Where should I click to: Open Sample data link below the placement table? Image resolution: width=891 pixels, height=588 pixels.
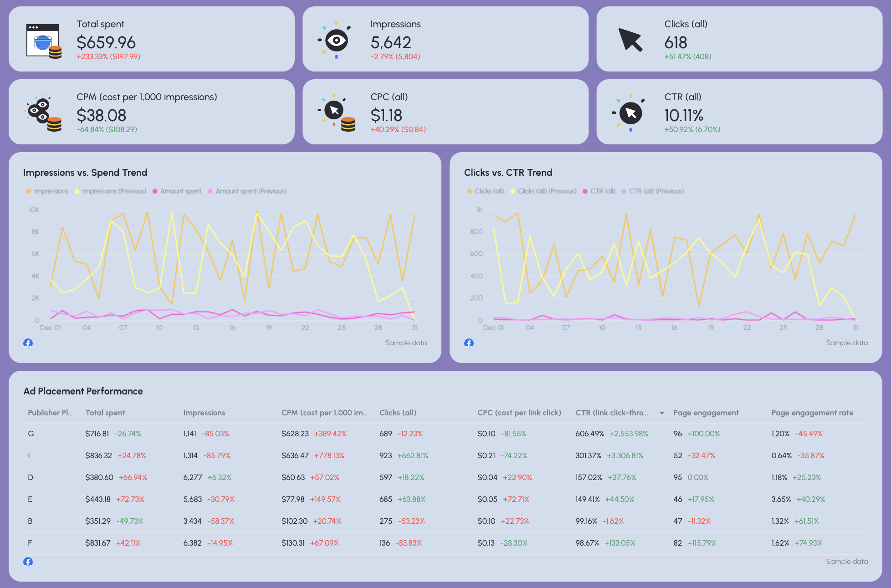[x=847, y=562]
